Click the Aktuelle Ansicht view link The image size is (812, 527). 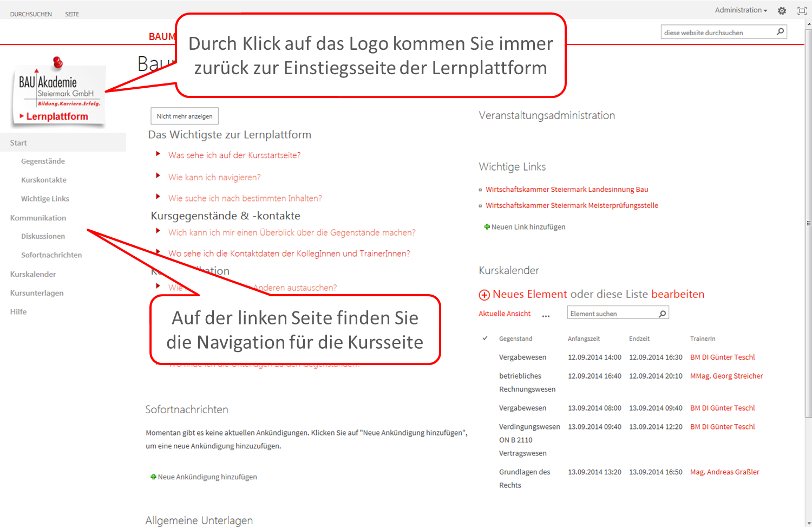point(505,314)
